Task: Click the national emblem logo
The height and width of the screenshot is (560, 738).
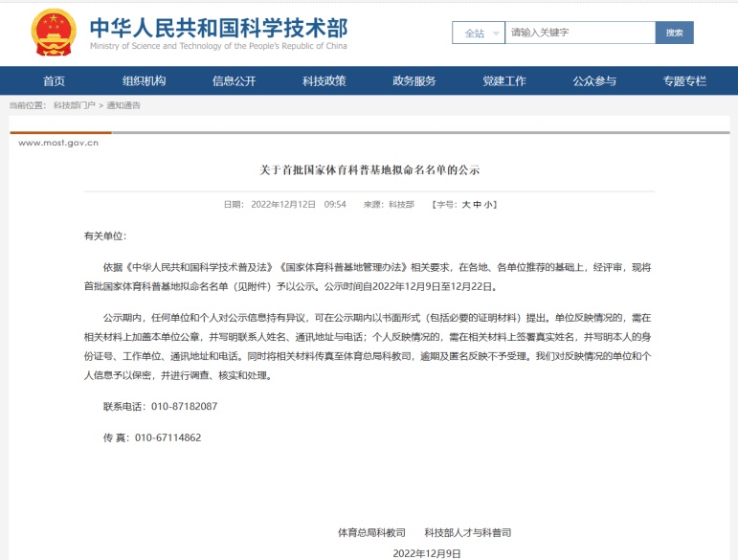Action: (54, 33)
